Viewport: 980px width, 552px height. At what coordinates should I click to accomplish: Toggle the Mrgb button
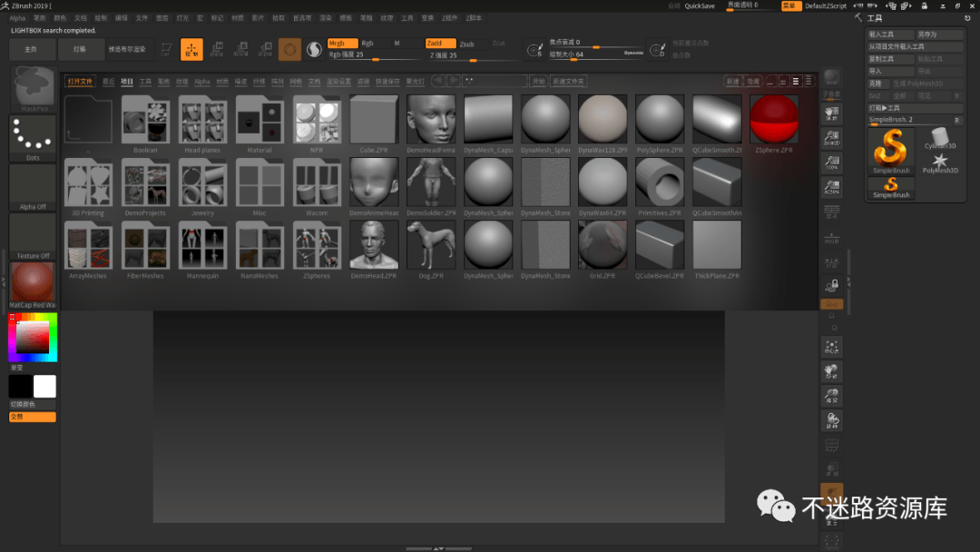[342, 44]
